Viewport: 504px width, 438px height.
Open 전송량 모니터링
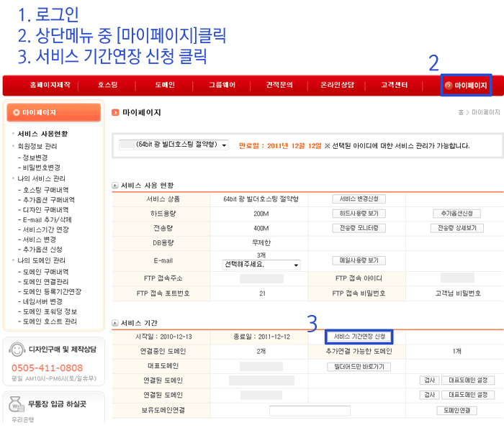pos(359,228)
